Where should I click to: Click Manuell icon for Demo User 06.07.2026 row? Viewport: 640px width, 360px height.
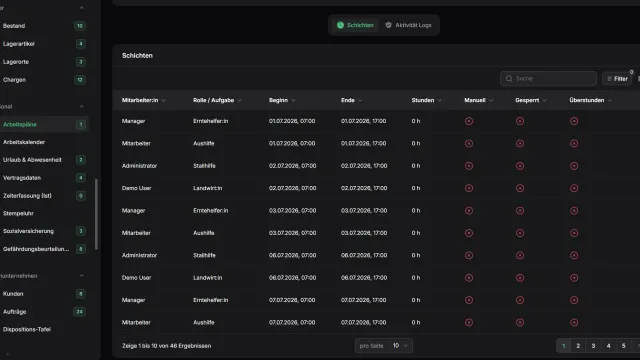(469, 278)
